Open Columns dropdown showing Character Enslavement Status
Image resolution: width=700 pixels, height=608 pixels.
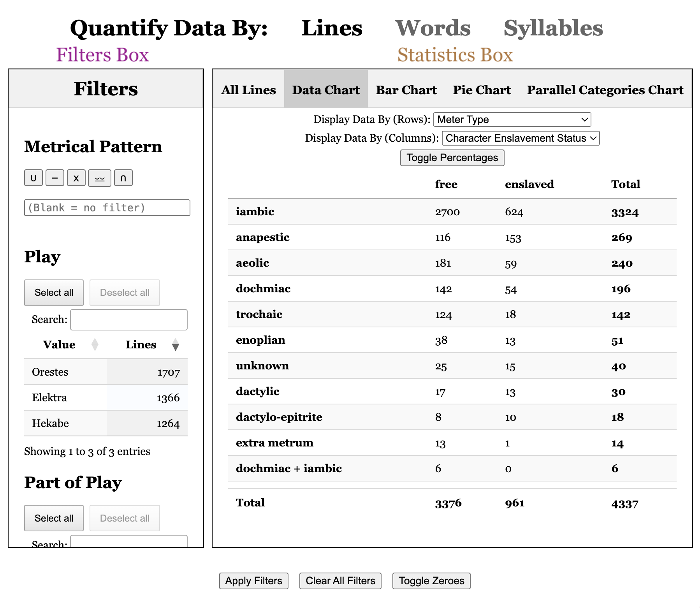tap(521, 138)
